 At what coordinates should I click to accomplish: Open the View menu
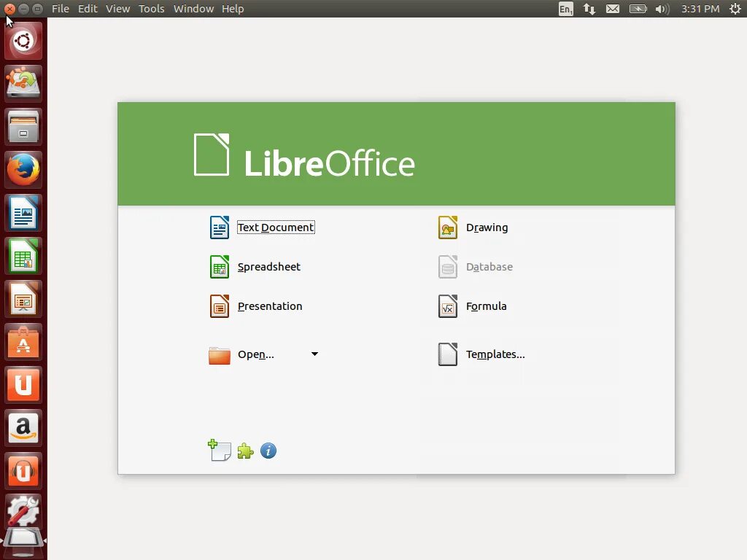(117, 9)
